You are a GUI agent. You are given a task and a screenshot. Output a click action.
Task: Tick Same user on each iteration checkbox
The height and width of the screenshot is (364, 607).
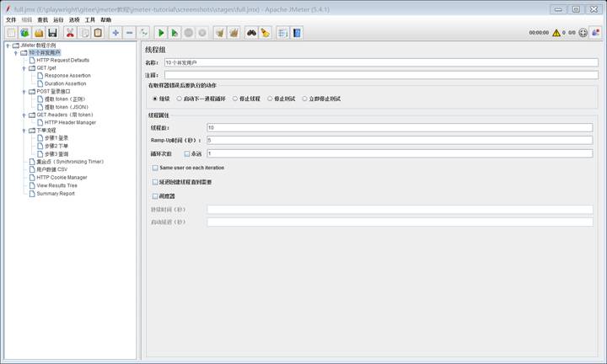click(155, 168)
